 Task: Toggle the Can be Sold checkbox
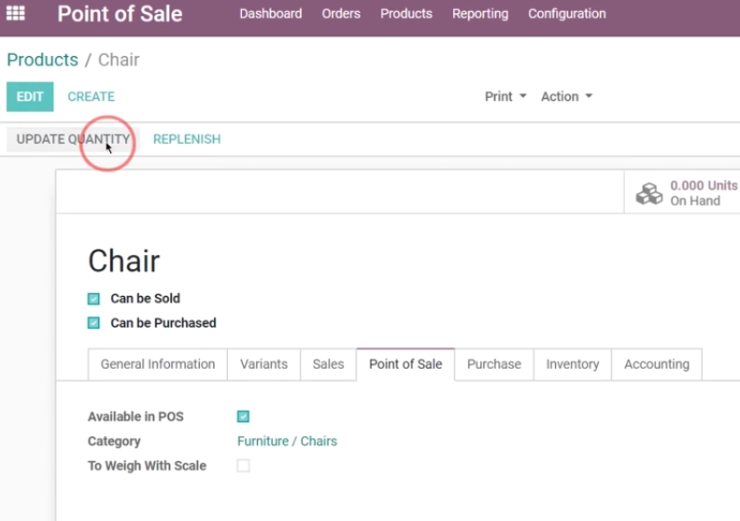pos(93,299)
